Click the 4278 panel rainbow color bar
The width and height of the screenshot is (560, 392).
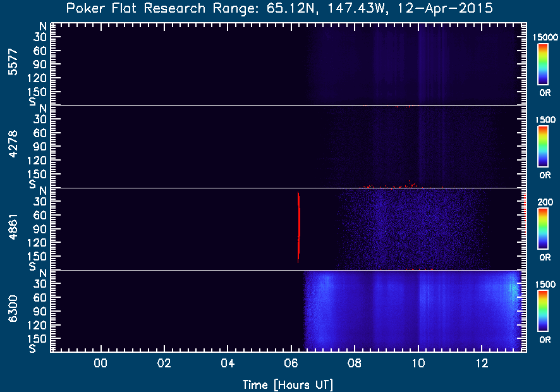point(543,147)
